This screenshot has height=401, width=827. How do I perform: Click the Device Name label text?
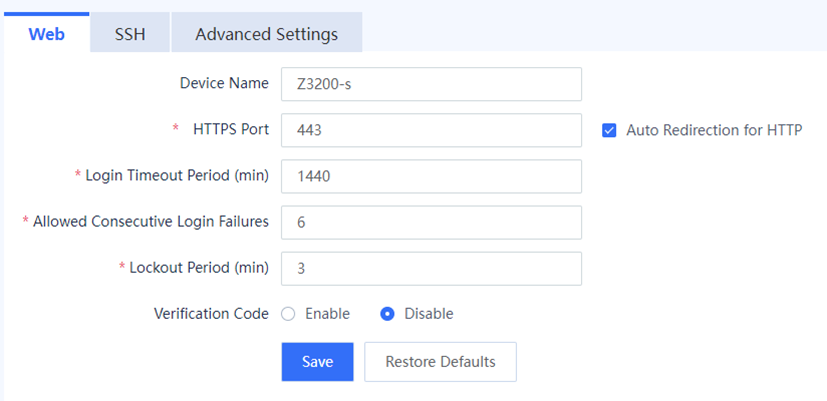224,83
